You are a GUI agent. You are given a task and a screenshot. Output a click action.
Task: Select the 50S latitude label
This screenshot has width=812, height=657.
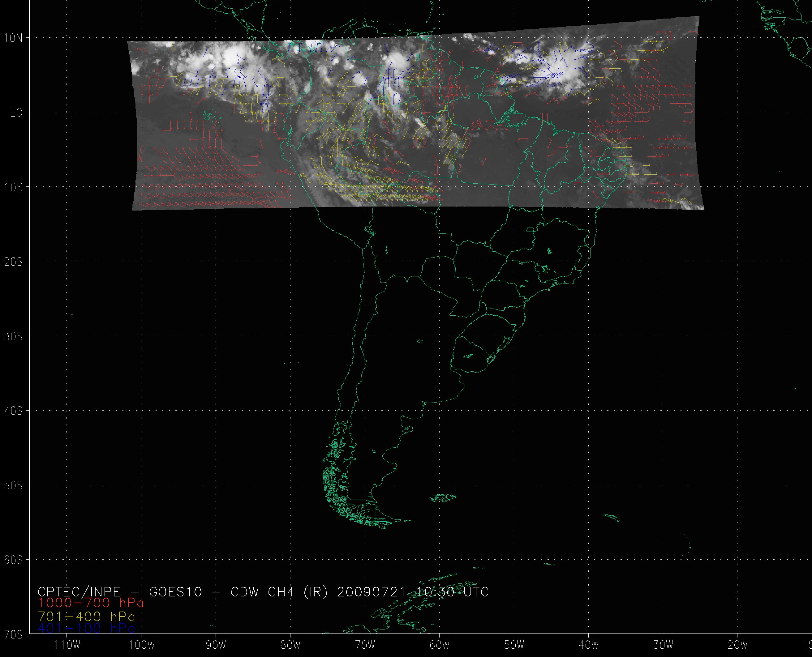click(x=13, y=485)
